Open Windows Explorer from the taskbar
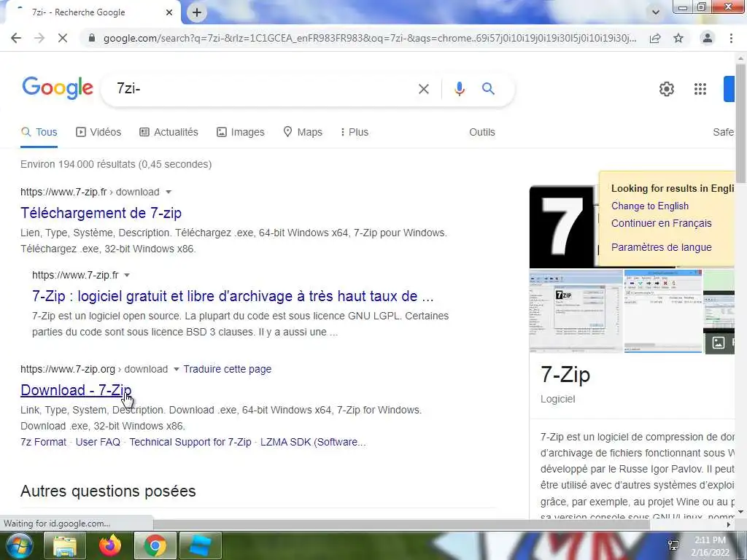 pos(64,545)
